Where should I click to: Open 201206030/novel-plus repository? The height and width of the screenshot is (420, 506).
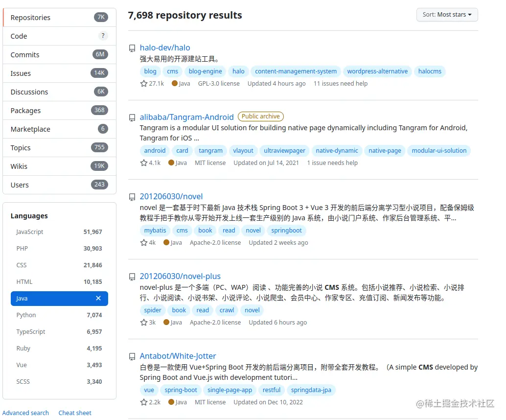pyautogui.click(x=180, y=277)
